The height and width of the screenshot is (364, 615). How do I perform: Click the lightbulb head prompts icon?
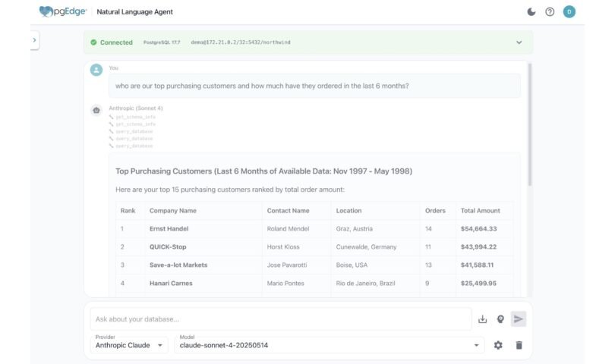(500, 319)
